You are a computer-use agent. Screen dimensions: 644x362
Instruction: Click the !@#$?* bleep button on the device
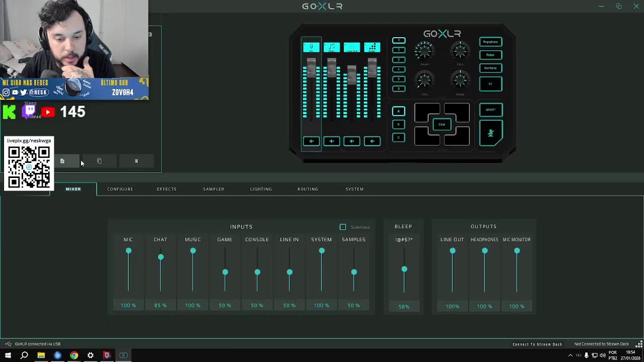click(x=491, y=110)
